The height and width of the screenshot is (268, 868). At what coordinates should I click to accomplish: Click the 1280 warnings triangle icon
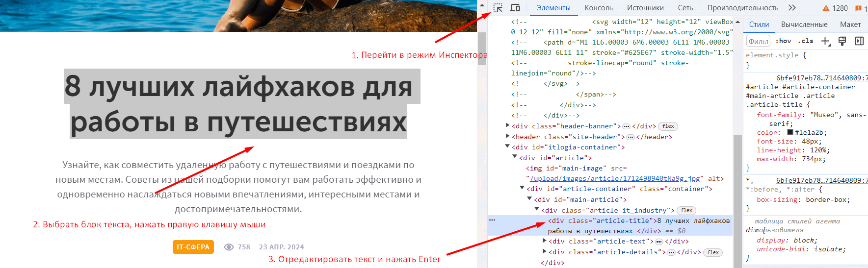point(826,8)
